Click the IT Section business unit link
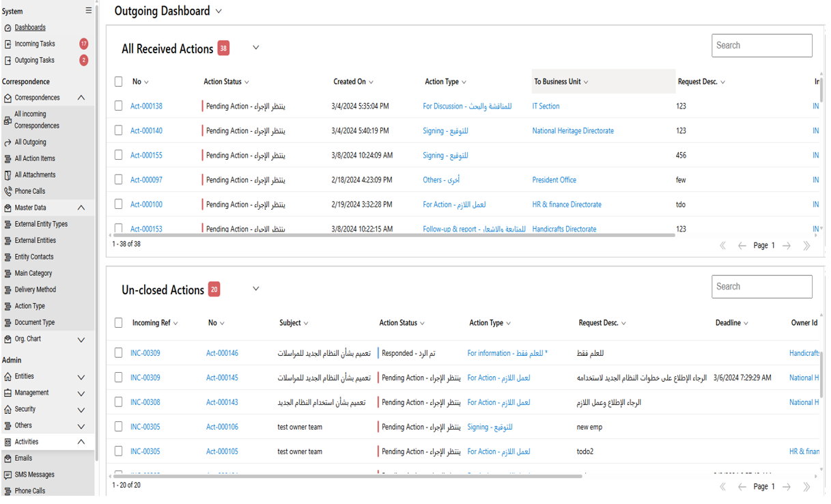Image resolution: width=831 pixels, height=504 pixels. (545, 106)
